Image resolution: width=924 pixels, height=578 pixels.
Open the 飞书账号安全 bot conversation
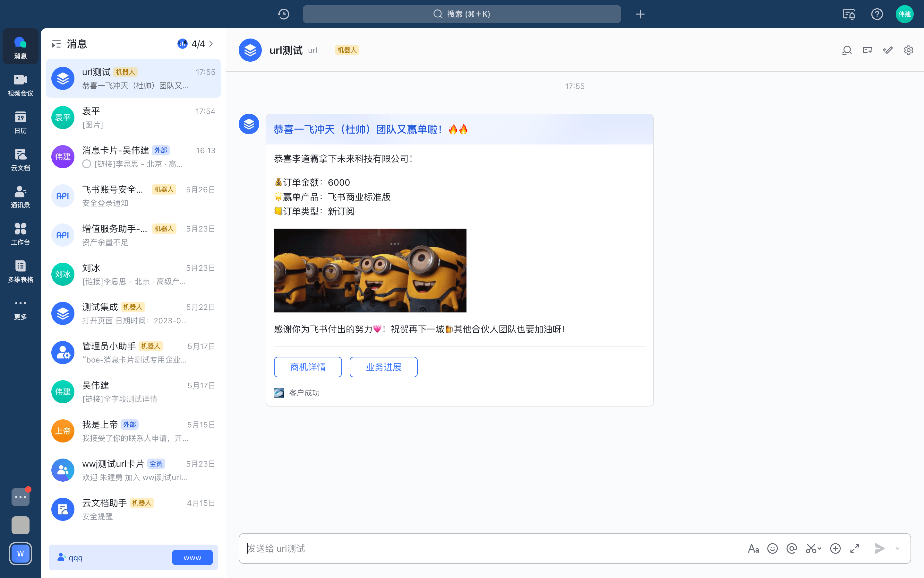[133, 196]
